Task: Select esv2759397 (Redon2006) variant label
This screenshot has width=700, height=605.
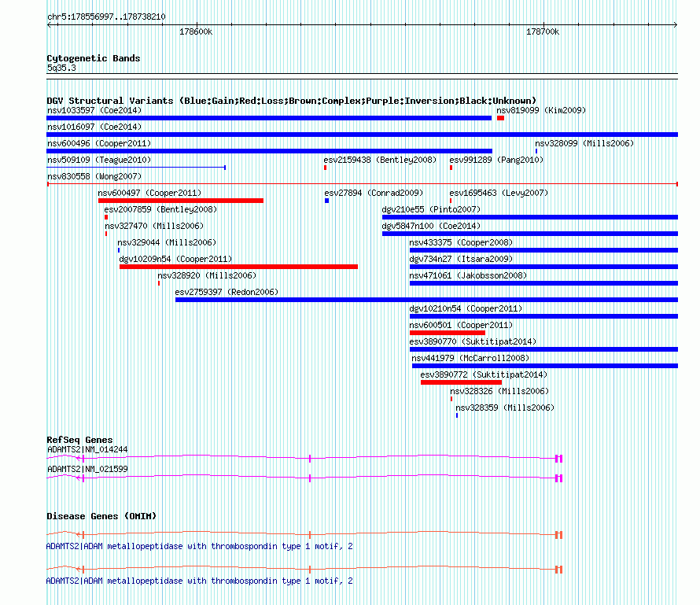Action: pyautogui.click(x=227, y=292)
